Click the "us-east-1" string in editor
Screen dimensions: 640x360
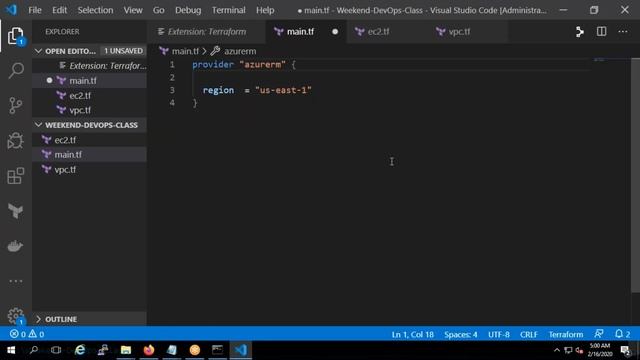tap(283, 90)
